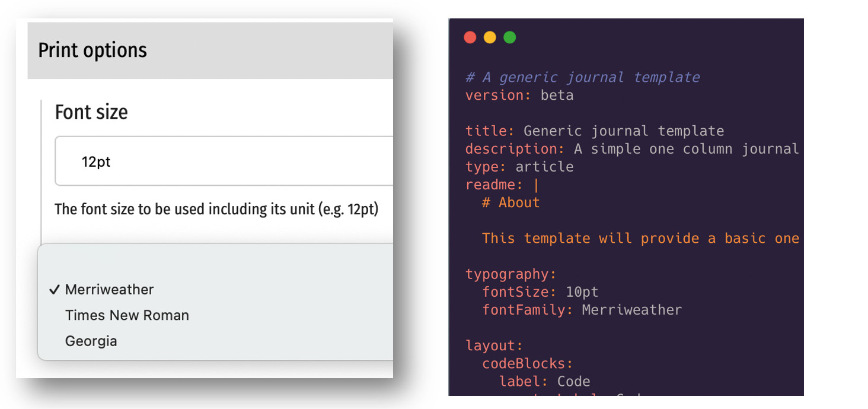Click the yellow minimize window dot
868x409 pixels.
pyautogui.click(x=490, y=38)
